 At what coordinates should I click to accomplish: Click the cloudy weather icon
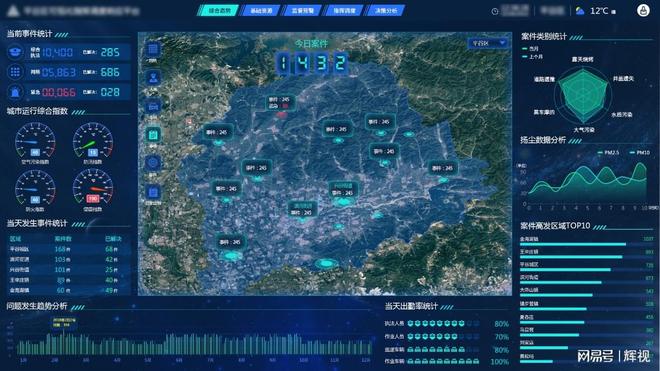580,11
